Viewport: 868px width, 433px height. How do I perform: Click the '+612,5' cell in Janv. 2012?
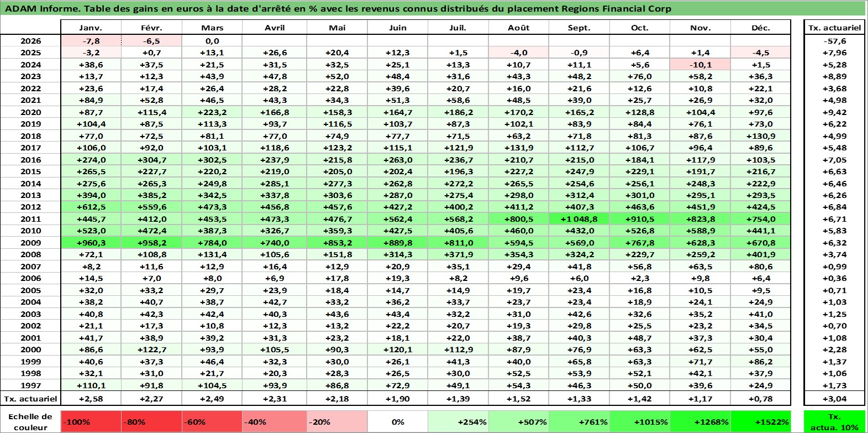click(x=91, y=207)
